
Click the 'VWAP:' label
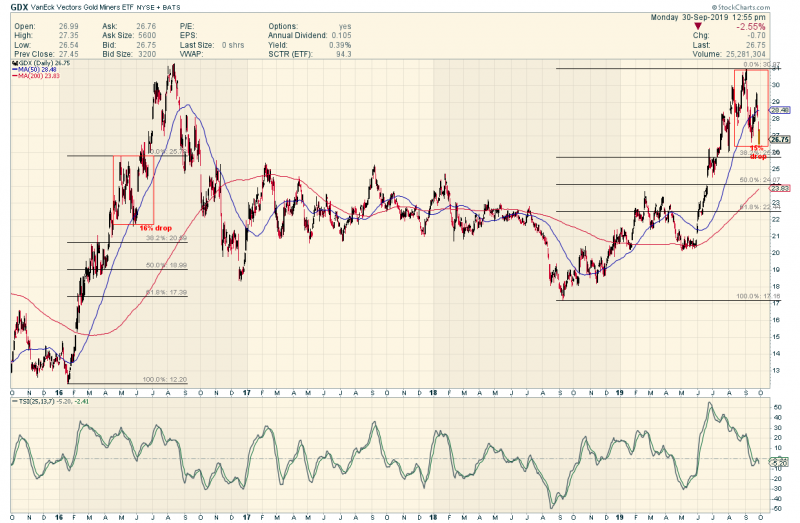191,54
